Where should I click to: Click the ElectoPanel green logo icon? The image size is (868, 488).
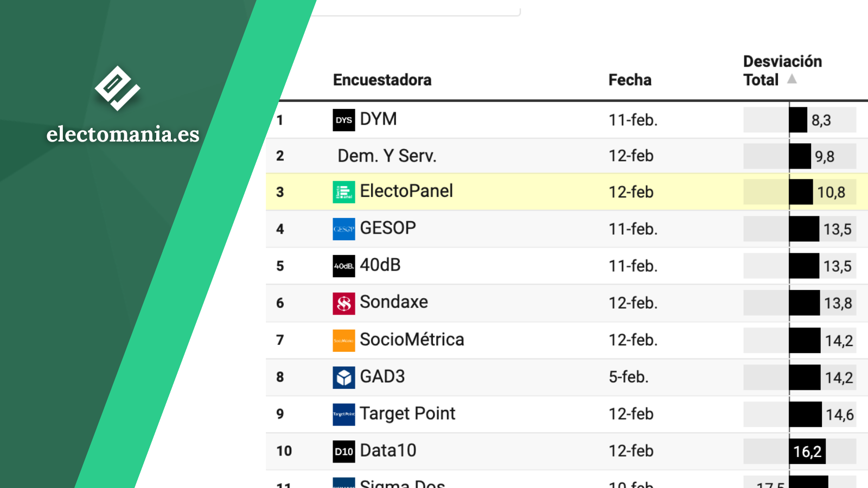pos(344,192)
